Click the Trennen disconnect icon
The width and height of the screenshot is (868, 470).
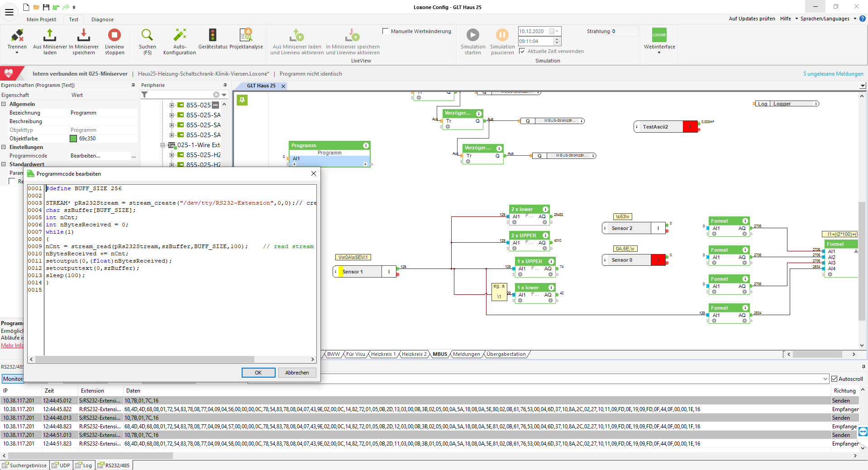tap(17, 36)
